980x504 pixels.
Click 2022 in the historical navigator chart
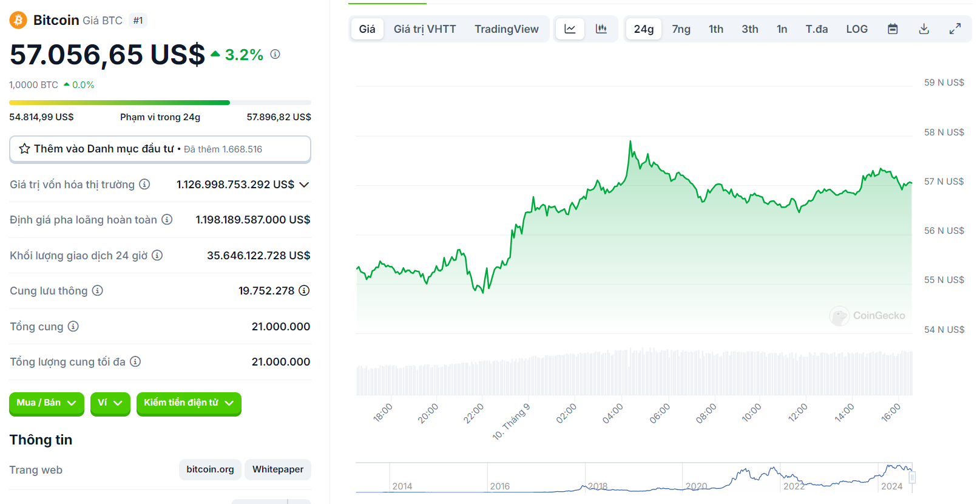click(x=794, y=486)
